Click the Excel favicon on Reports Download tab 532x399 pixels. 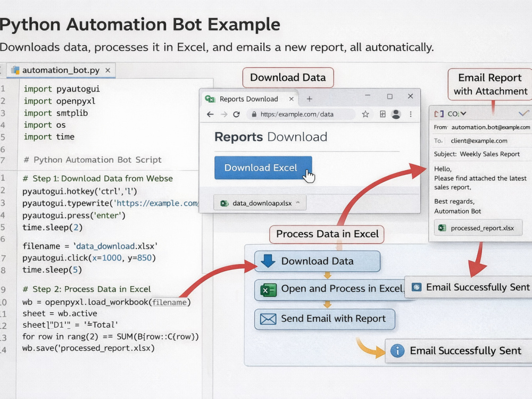coord(210,99)
